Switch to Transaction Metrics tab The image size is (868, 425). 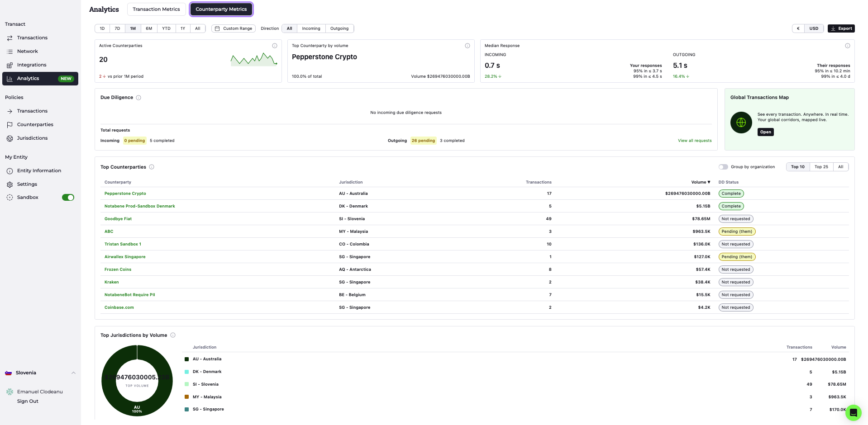click(156, 9)
